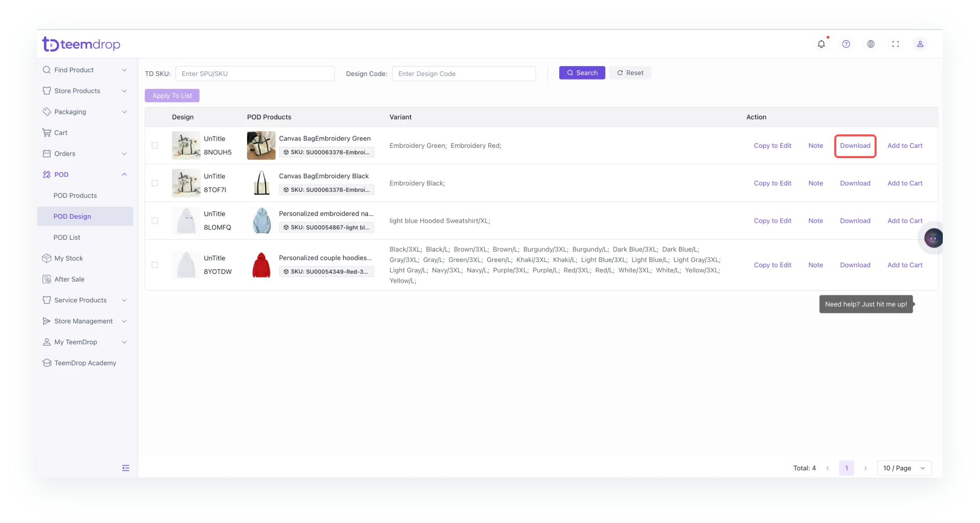Open the user profile icon
980x523 pixels.
(x=920, y=44)
